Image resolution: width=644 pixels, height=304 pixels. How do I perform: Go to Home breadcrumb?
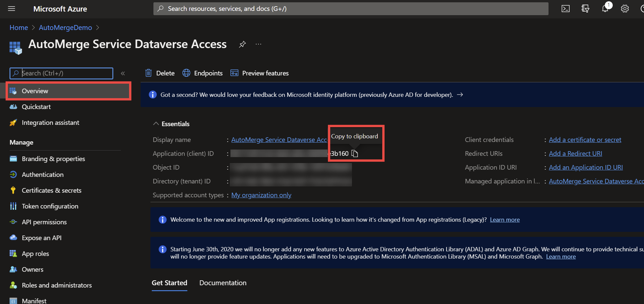(x=19, y=28)
